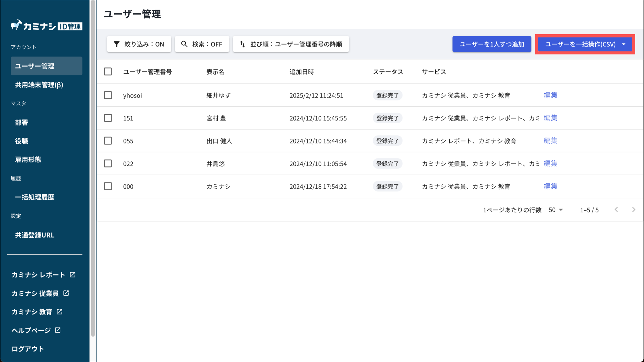Click 追加日時 column header
This screenshot has height=362, width=644.
(302, 72)
